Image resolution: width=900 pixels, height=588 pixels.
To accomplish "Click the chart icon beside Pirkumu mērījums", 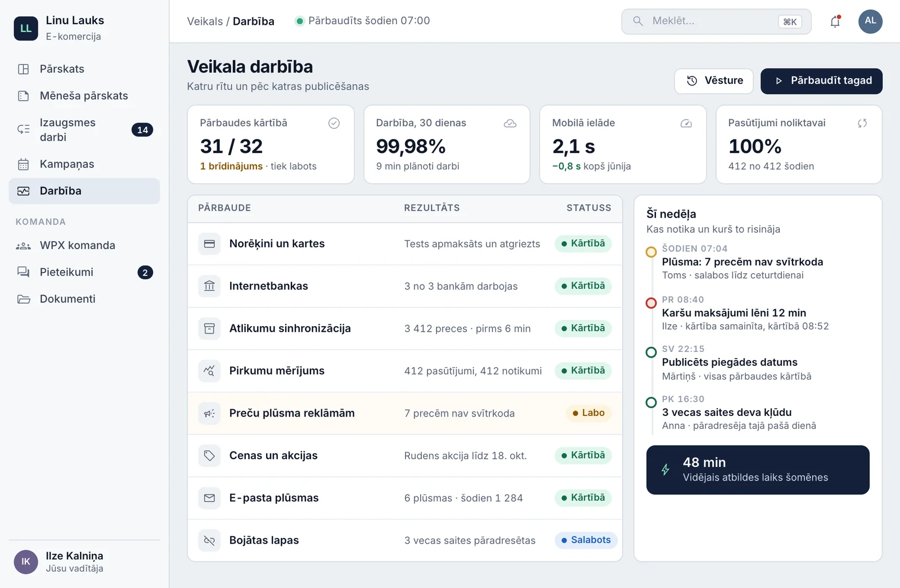I will point(209,371).
